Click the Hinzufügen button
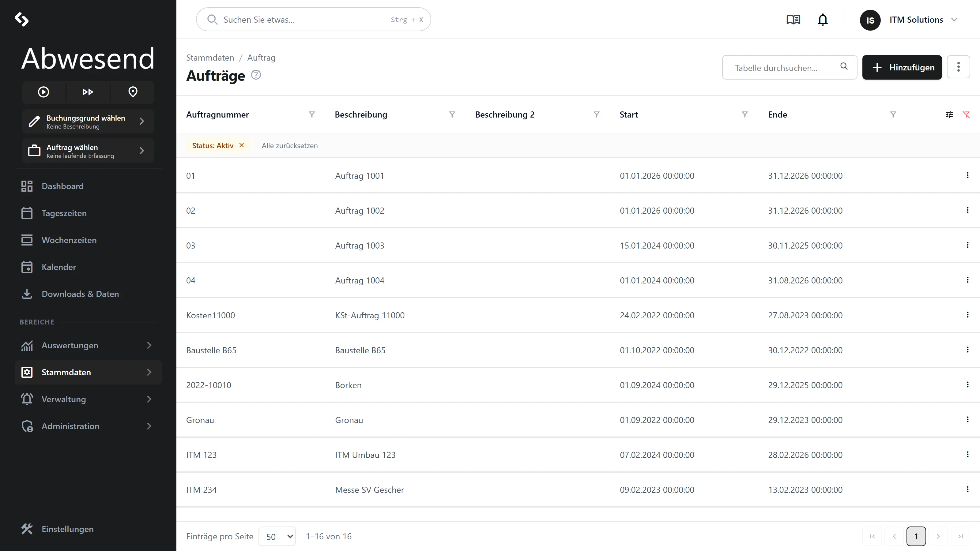The image size is (980, 551). (902, 67)
